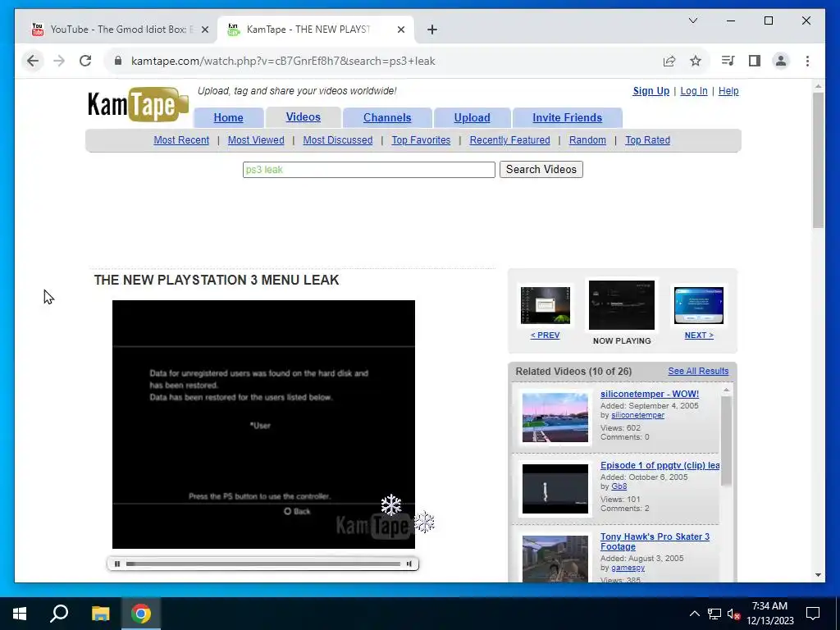The image size is (840, 630).
Task: Go to the Upload tab
Action: [472, 118]
